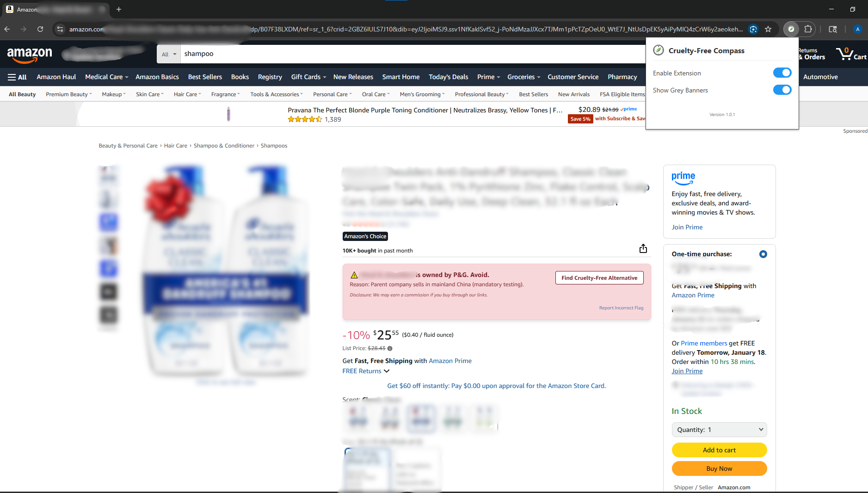The height and width of the screenshot is (493, 868).
Task: Click the shampoo search input field
Action: tap(324, 54)
